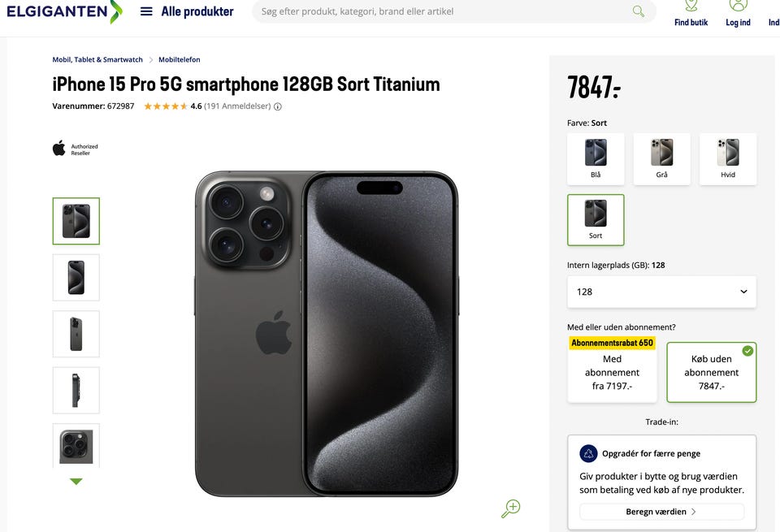Open Mobiltelefon breadcrumb link
The image size is (780, 532).
pyautogui.click(x=179, y=59)
